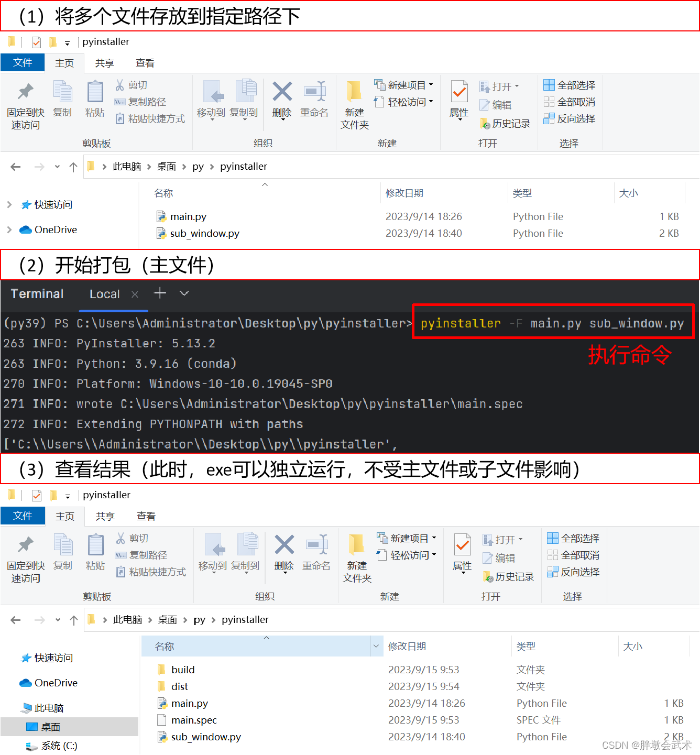
Task: Click Select all (全部选择) in top Explorer ribbon
Action: 569,85
